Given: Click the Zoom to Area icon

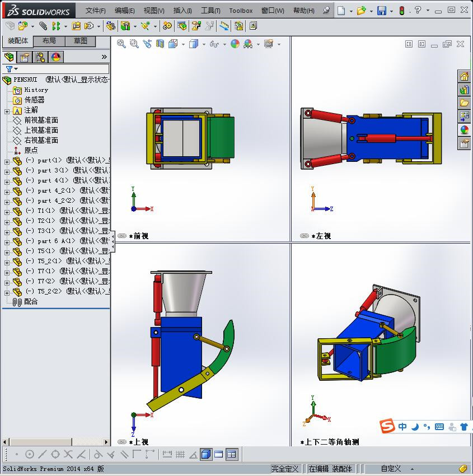Looking at the screenshot, I should [134, 44].
